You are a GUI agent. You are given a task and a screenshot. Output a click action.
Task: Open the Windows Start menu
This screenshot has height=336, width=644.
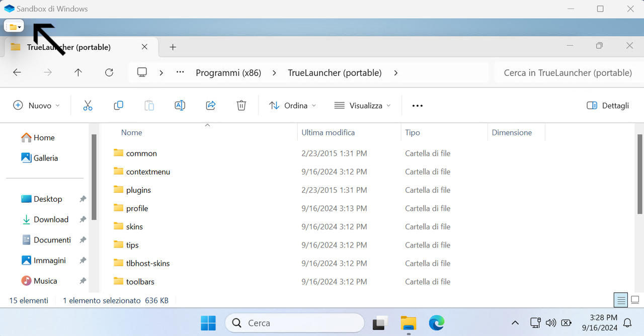[208, 323]
